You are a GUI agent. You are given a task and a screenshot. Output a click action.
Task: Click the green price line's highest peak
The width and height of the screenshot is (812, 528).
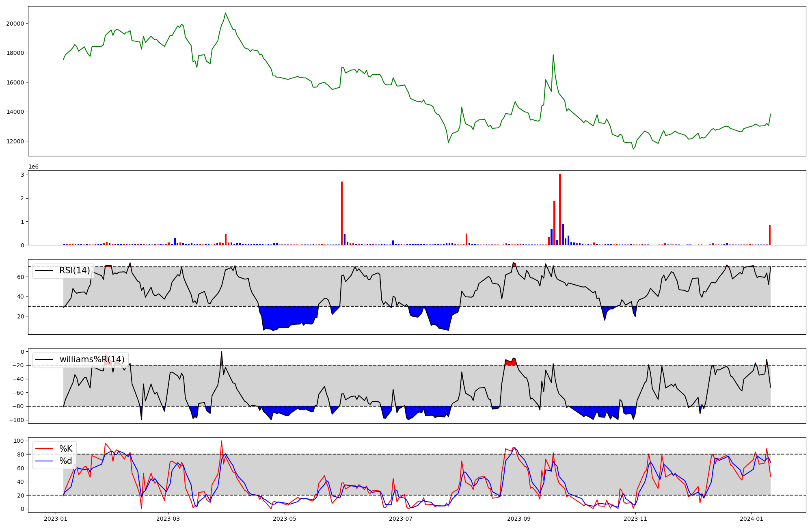click(226, 13)
